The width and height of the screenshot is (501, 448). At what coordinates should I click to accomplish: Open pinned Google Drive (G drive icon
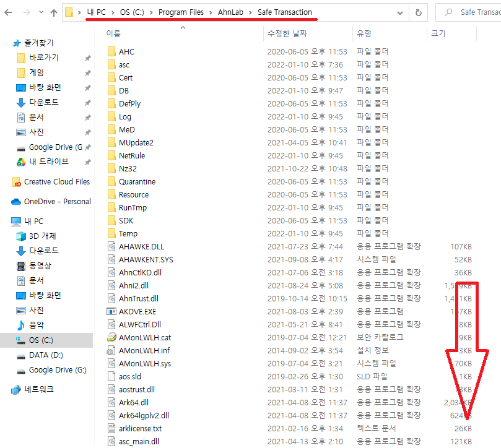[21, 149]
